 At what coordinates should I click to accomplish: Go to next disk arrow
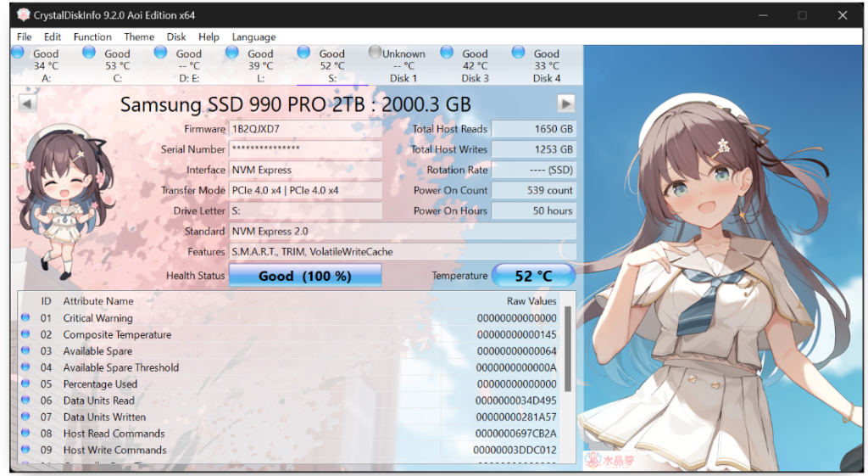coord(565,103)
